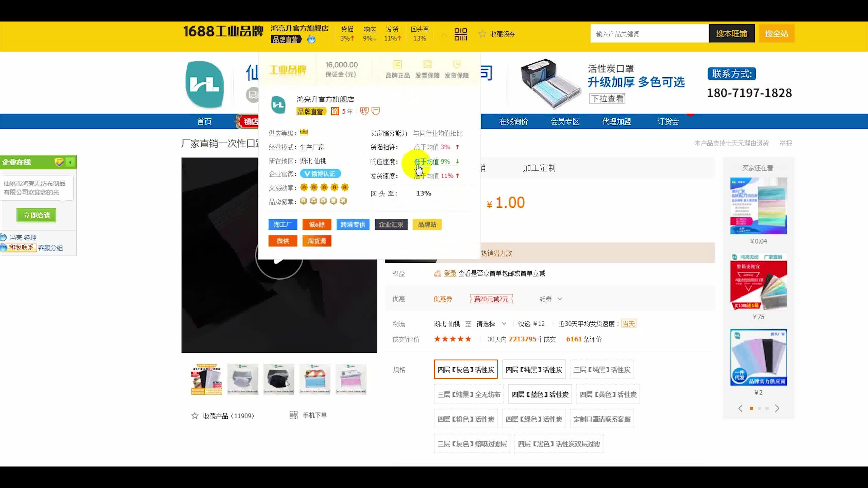Viewport: 868px width, 488px height.
Task: Click the 品牌站 tag button
Action: click(427, 225)
